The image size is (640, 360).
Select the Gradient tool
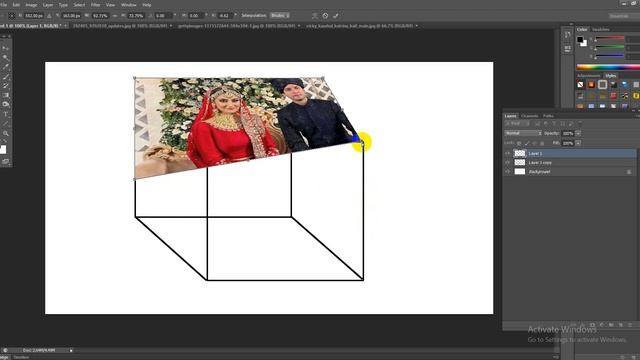pos(6,95)
